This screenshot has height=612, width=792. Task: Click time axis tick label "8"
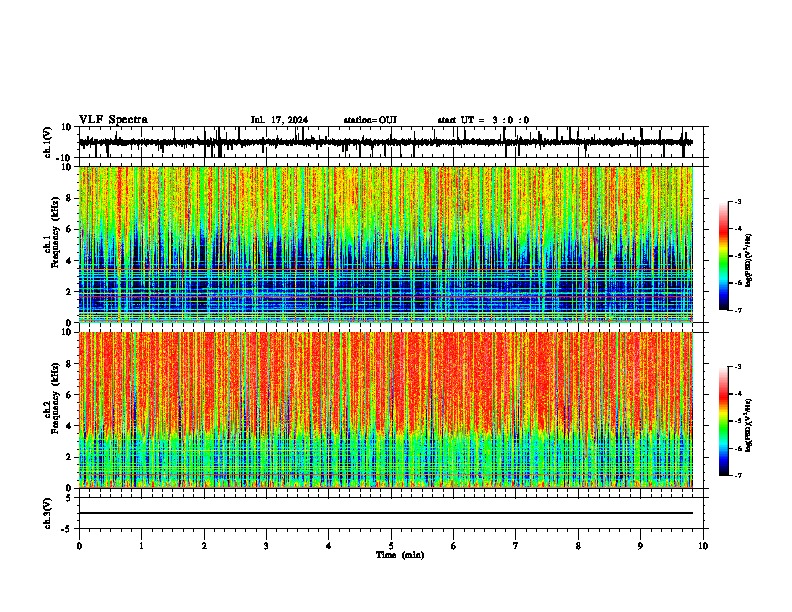click(x=578, y=546)
